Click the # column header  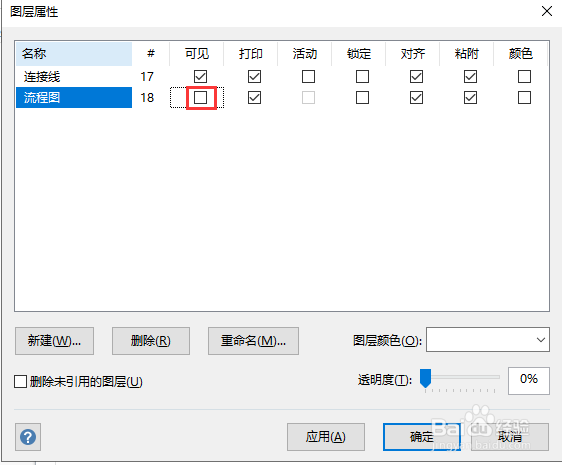[x=151, y=54]
